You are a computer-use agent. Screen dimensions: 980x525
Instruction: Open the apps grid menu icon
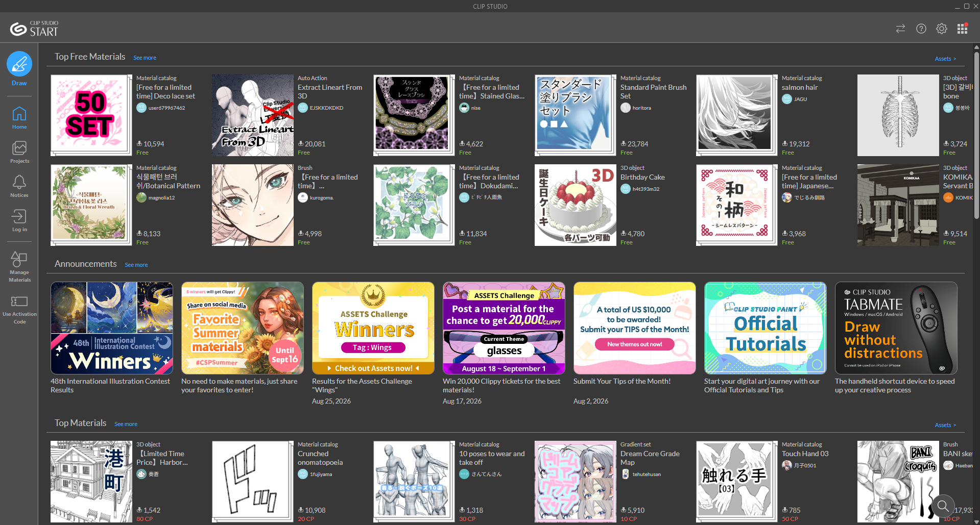coord(962,29)
